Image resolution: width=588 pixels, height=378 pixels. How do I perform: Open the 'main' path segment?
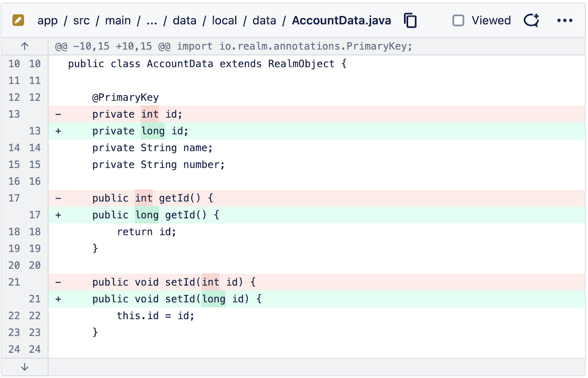click(x=118, y=21)
